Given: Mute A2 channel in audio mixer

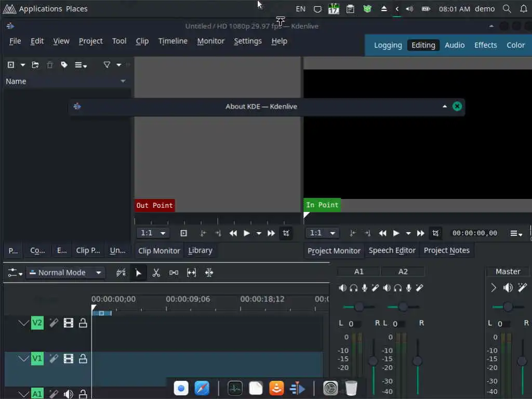Looking at the screenshot, I should click(387, 288).
